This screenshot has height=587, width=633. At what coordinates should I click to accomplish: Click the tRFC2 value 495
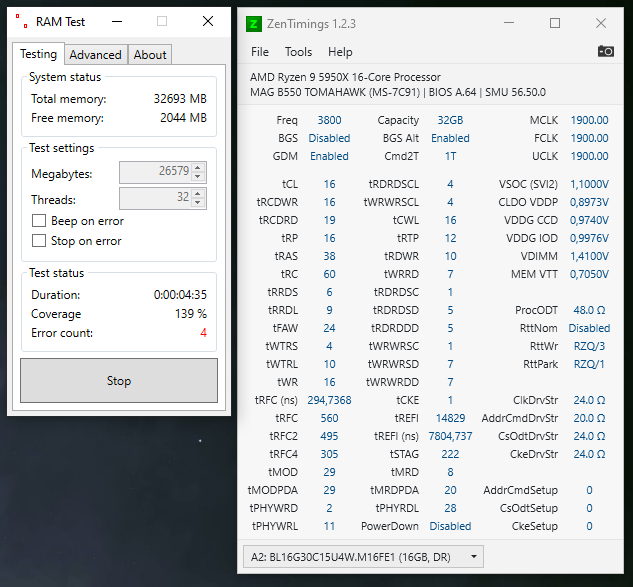329,436
